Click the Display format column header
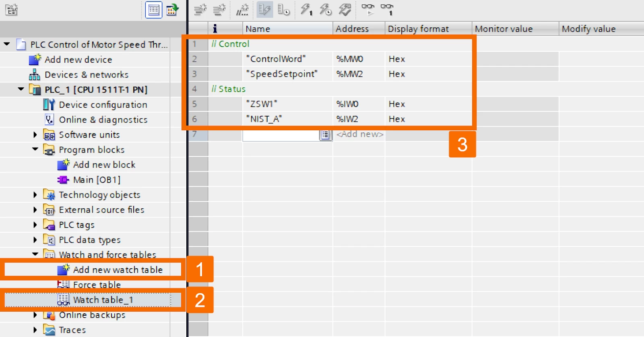 click(x=429, y=29)
